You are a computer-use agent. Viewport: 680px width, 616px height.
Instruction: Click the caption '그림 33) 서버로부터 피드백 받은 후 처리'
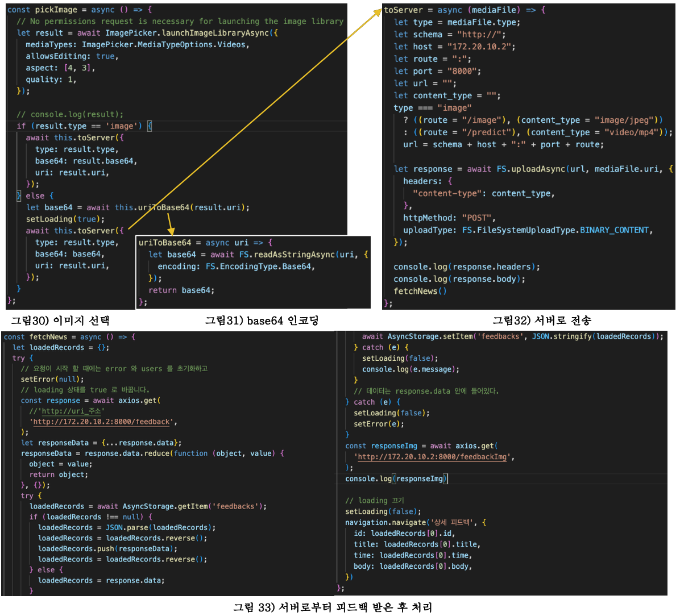tap(333, 607)
